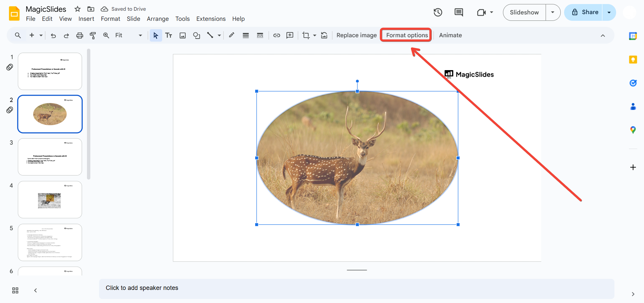Screen dimensions: 644x303
Task: Click the paint format roller icon
Action: pos(93,35)
